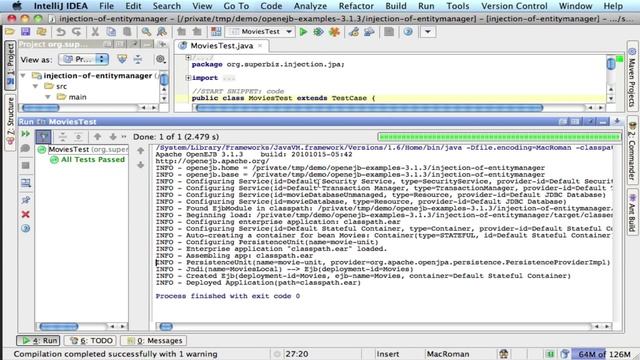Expand the folded comment at file top

[188, 58]
